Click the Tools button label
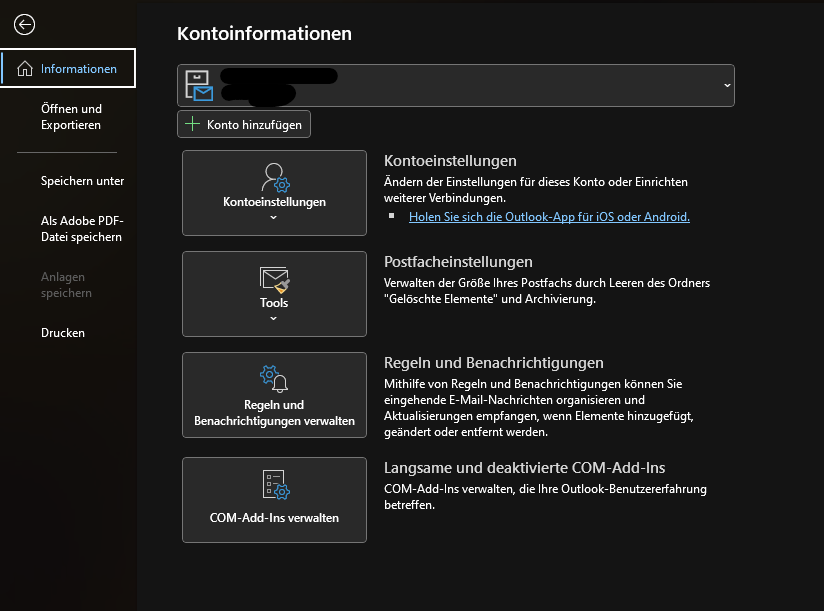Viewport: 824px width, 611px height. pyautogui.click(x=274, y=303)
